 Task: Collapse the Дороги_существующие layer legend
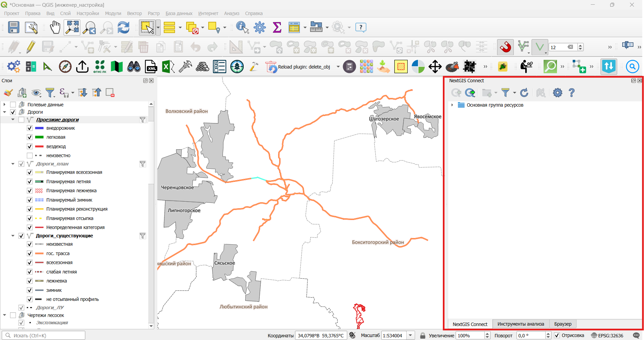pyautogui.click(x=13, y=236)
